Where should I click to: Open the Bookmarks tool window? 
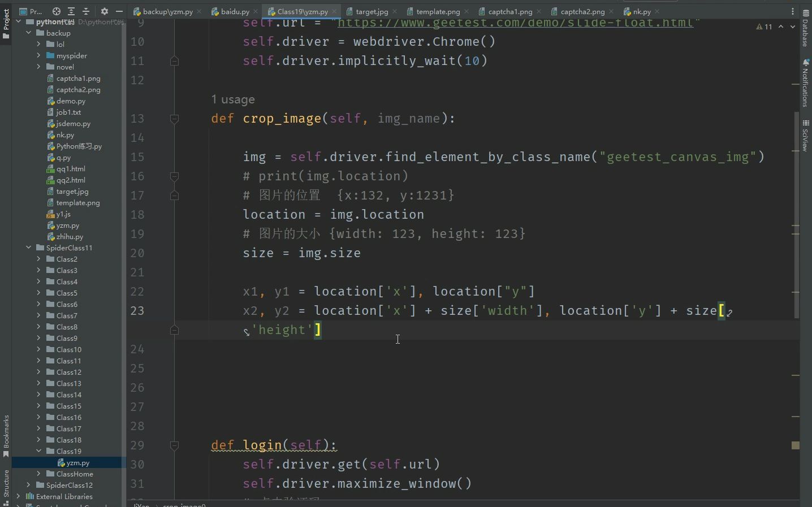pos(6,436)
